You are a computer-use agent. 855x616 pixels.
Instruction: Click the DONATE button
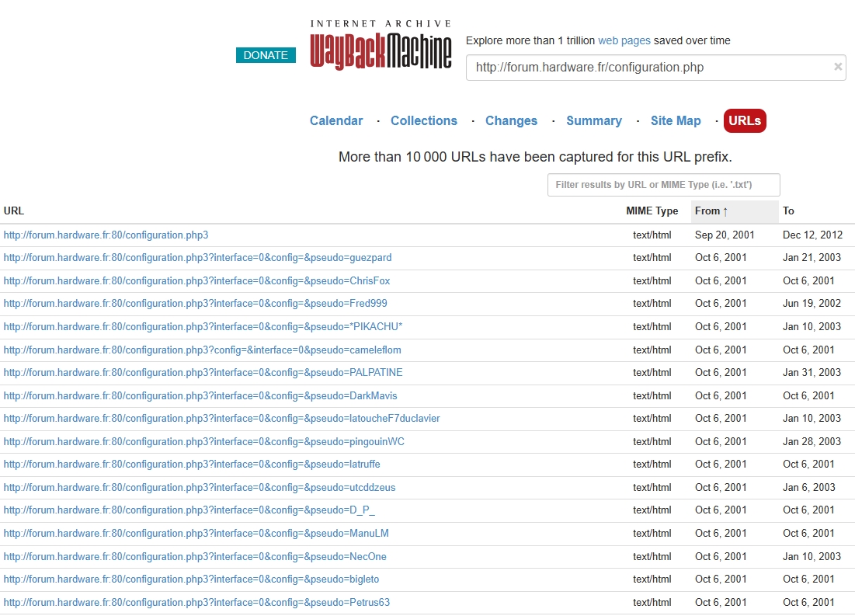pyautogui.click(x=266, y=55)
